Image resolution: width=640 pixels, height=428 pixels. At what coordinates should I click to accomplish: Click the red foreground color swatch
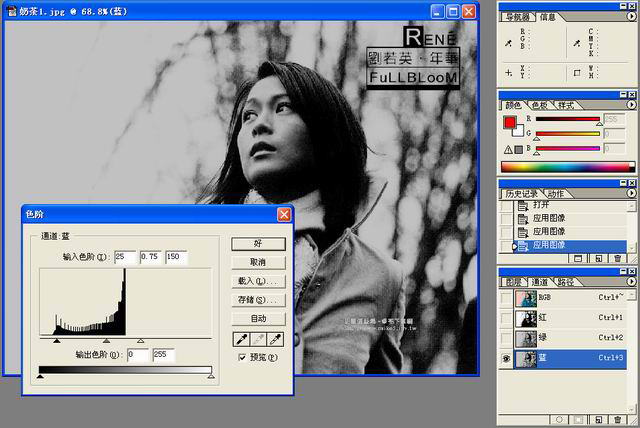pyautogui.click(x=508, y=123)
